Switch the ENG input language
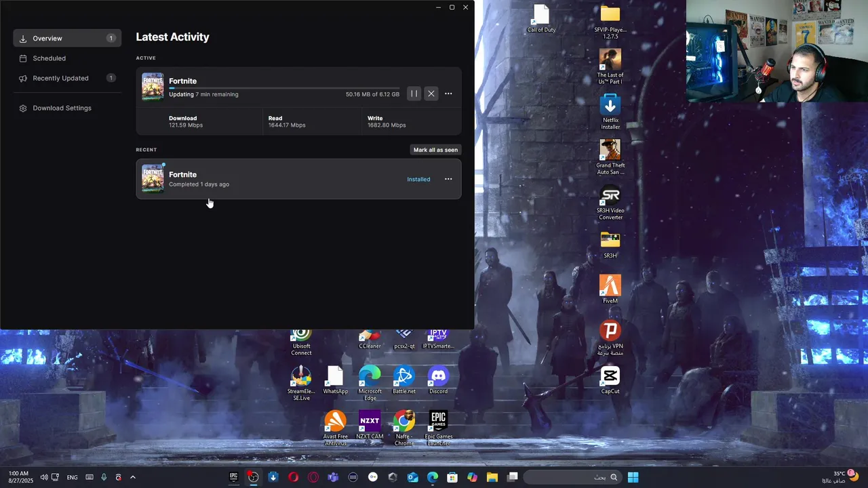Screen dimensions: 868x488 (72, 477)
